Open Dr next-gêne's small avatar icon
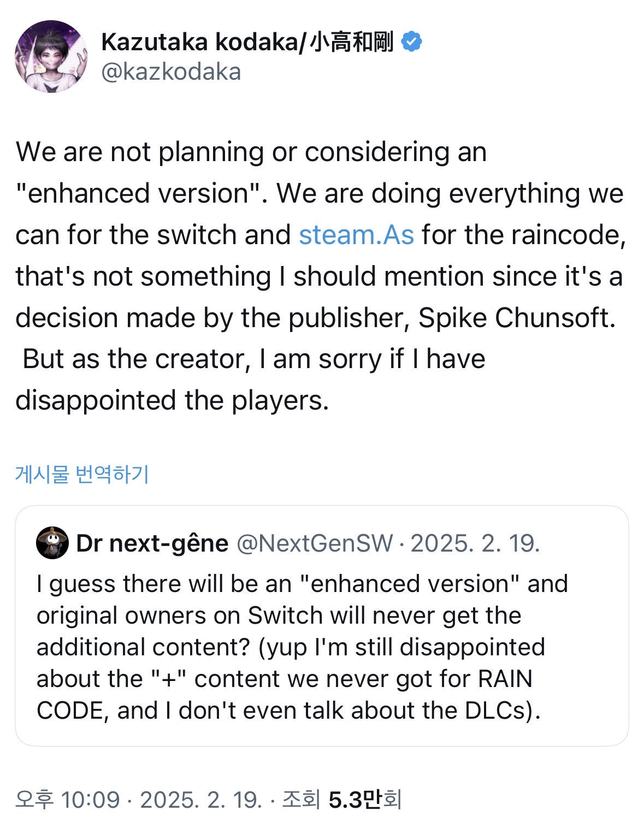Viewport: 644px width, 823px height. (x=52, y=543)
